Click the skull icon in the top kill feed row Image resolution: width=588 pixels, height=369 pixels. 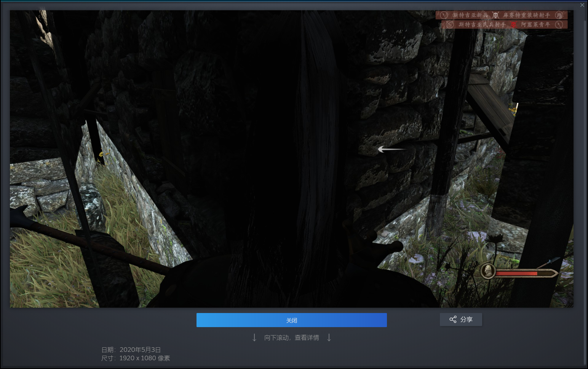[x=495, y=15]
